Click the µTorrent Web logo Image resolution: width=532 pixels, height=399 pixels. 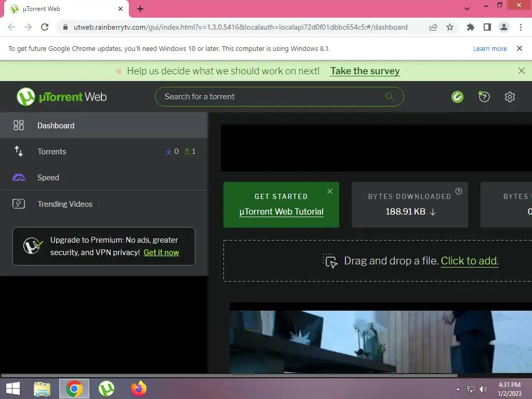(62, 97)
